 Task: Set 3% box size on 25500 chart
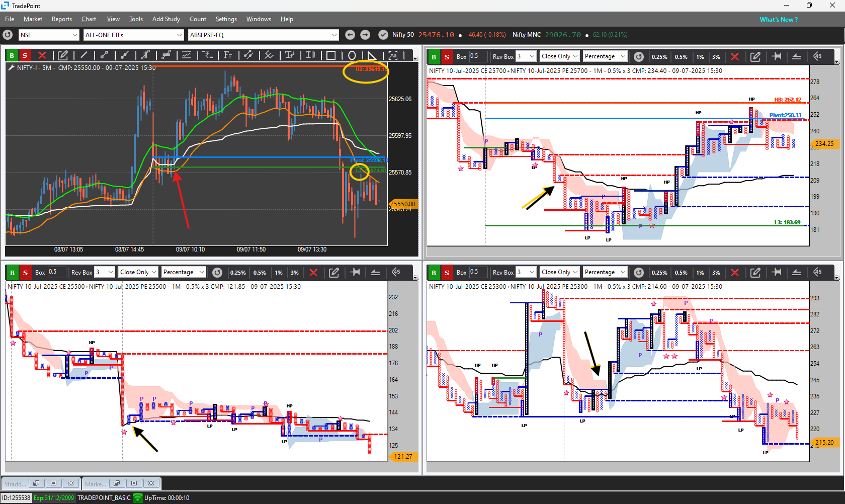pyautogui.click(x=295, y=272)
